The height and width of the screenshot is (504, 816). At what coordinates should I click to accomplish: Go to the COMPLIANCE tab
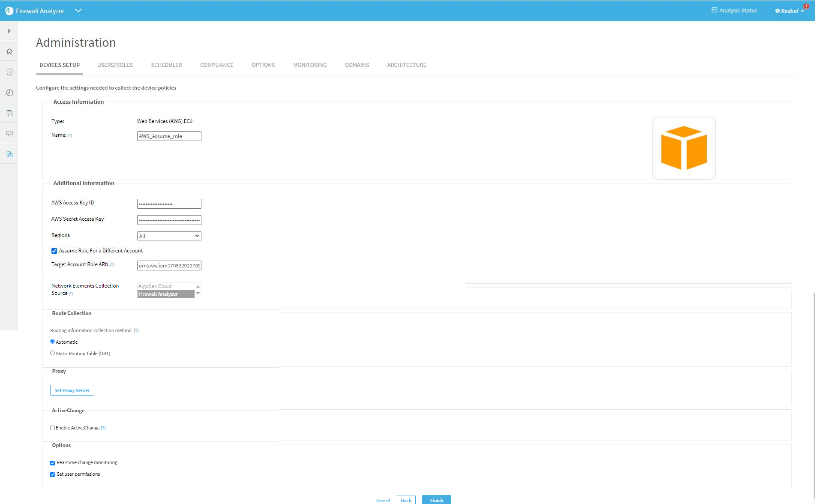pyautogui.click(x=216, y=65)
